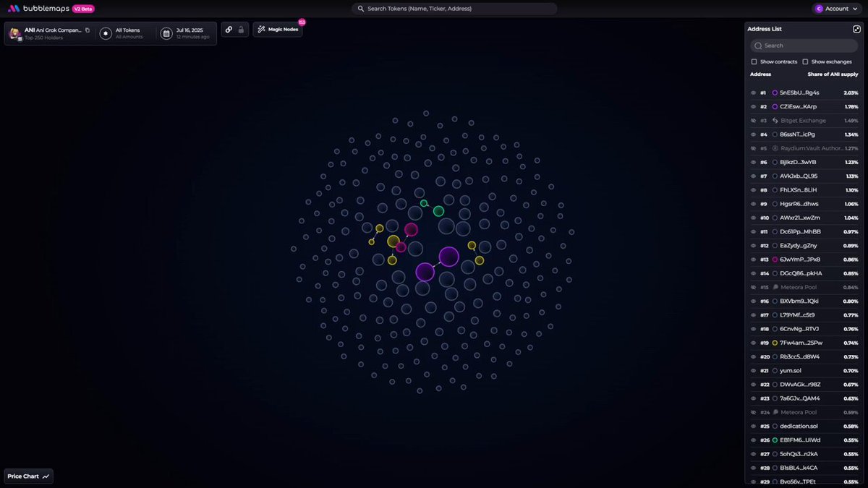Select Bitget Exchange row

click(x=804, y=121)
